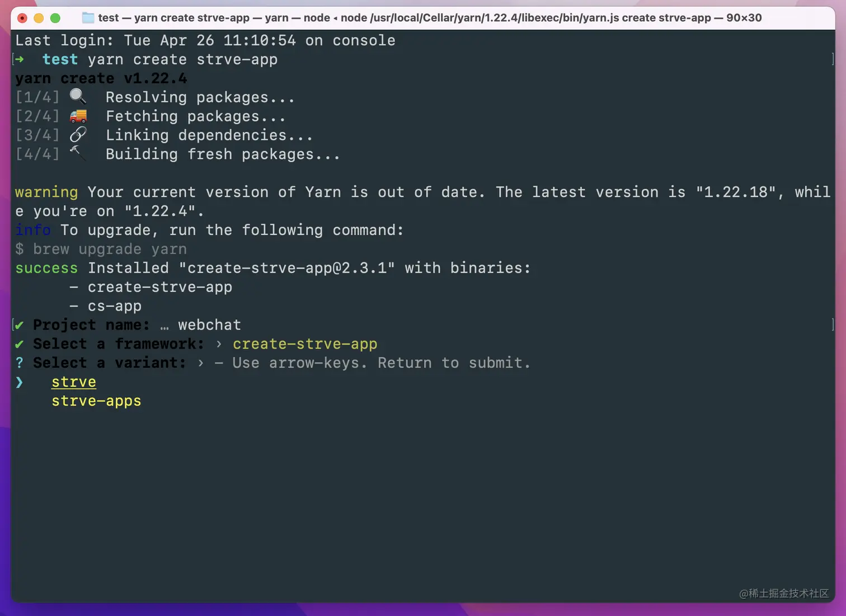Click the cyan selection pointer beside strve
The image size is (846, 616).
(20, 382)
